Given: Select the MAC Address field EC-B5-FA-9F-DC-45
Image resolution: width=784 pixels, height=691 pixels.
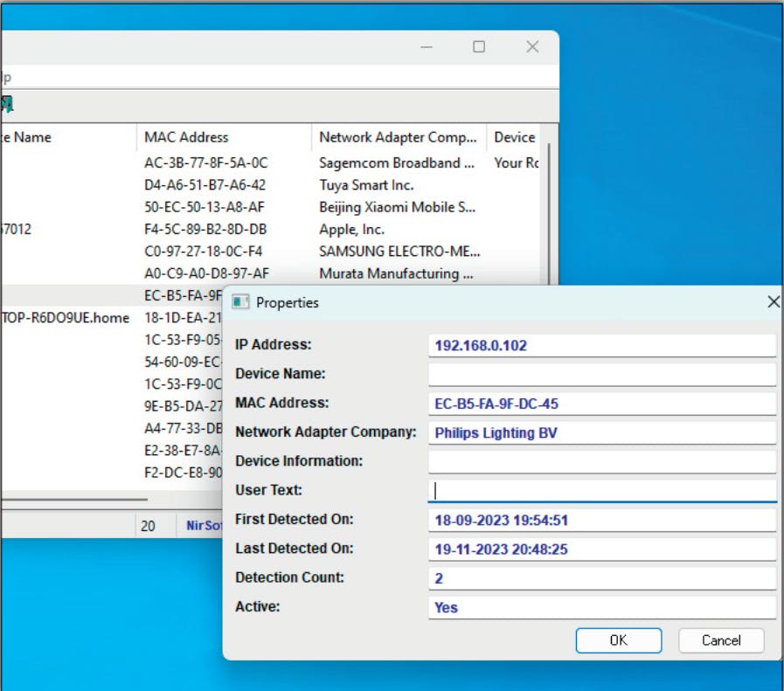Looking at the screenshot, I should [602, 404].
